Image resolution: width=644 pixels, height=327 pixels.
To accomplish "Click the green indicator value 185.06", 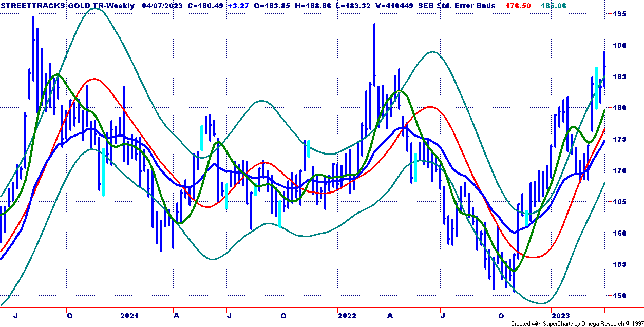I will (x=555, y=6).
